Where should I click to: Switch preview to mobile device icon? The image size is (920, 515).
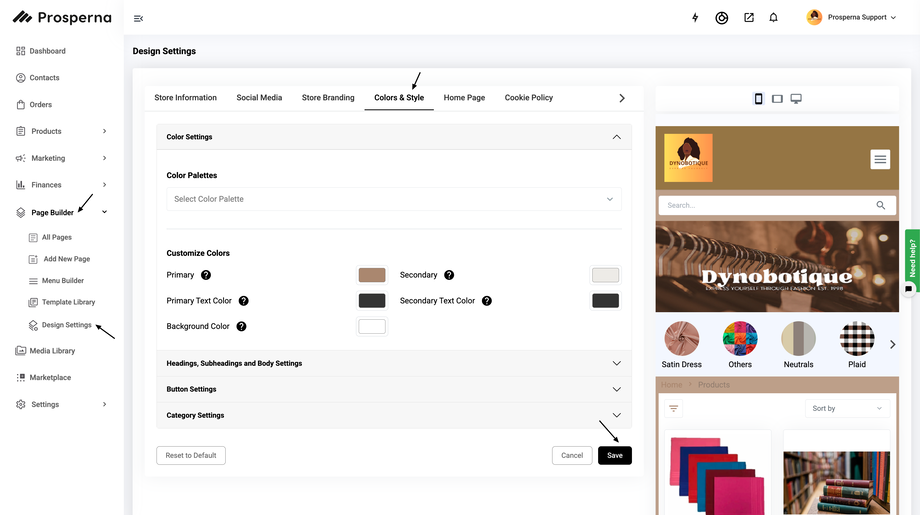tap(758, 99)
